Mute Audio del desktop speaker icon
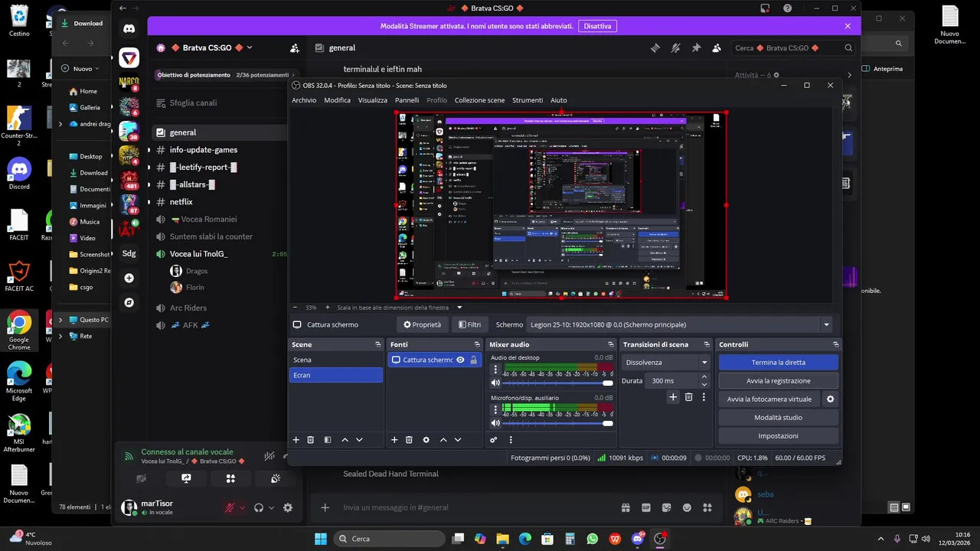Screen dimensions: 980x551 495,383
